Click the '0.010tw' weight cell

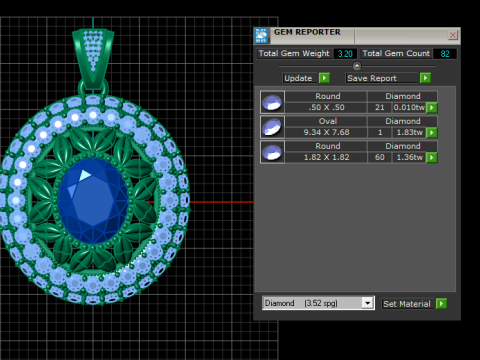(x=409, y=108)
